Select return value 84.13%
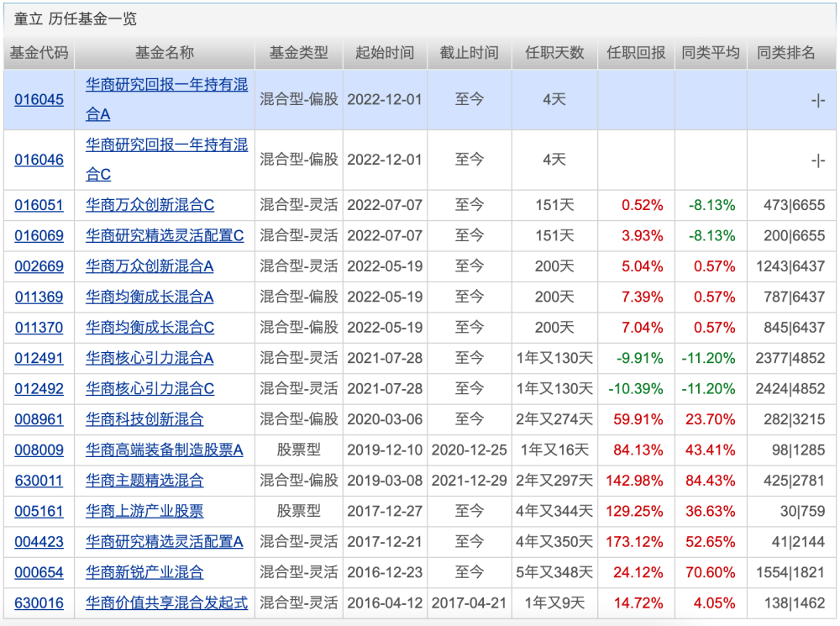The width and height of the screenshot is (840, 626). [638, 450]
